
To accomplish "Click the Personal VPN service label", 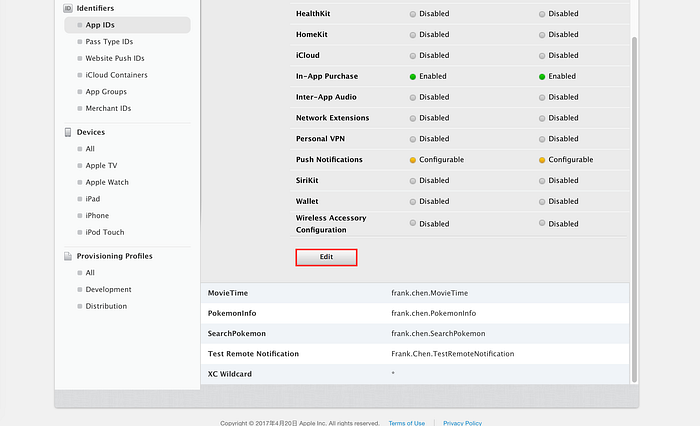I will tap(320, 139).
